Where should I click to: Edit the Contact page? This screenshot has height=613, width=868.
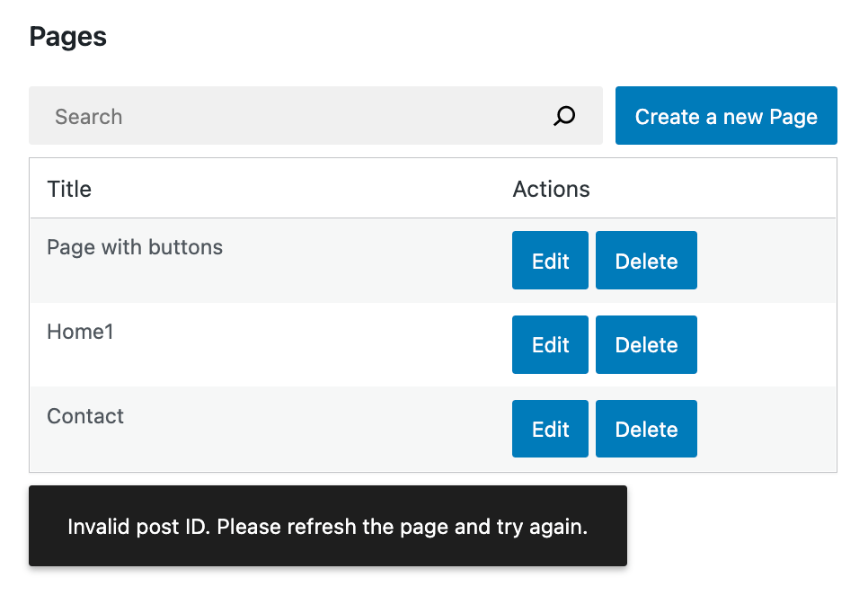(x=550, y=429)
